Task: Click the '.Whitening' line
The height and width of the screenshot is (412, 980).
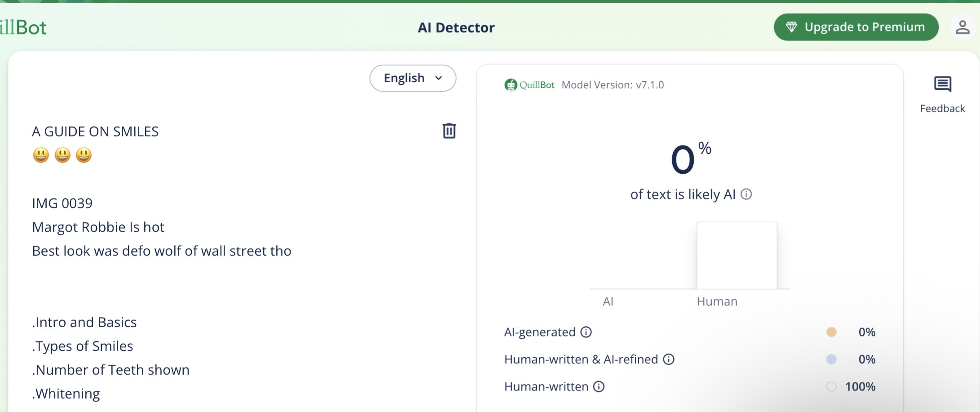Action: 66,394
